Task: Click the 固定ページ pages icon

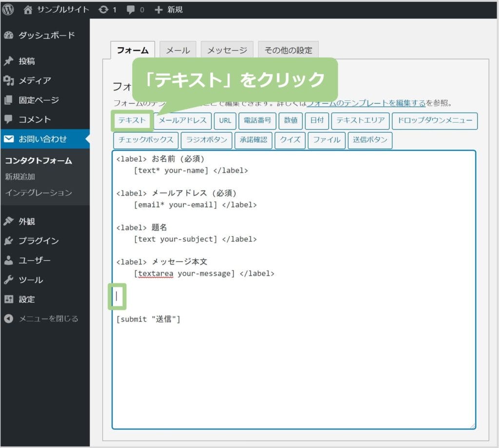Action: coord(9,100)
